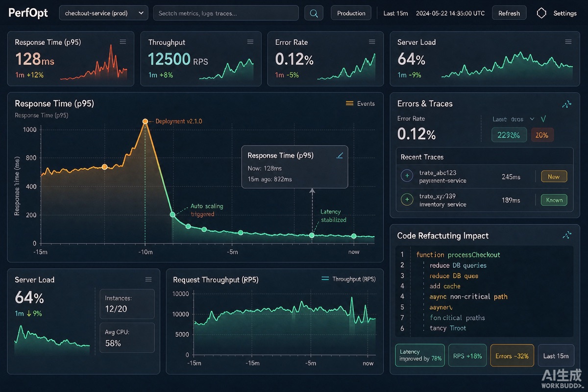Click the Recent Traces heading

point(422,157)
